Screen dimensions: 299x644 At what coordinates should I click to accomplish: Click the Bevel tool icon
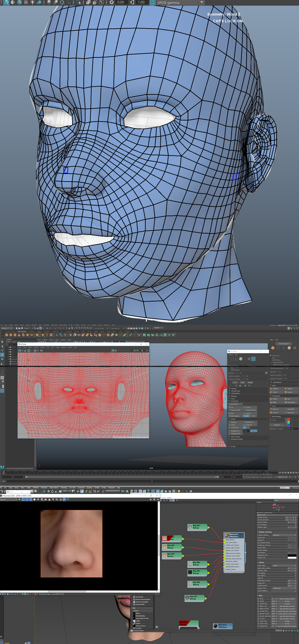tap(286, 399)
